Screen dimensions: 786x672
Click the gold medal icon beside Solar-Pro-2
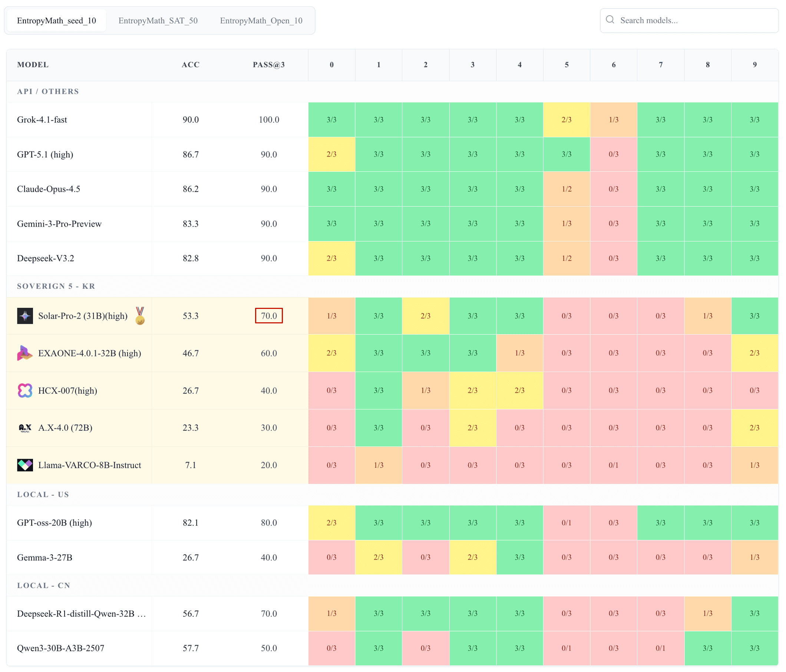(x=140, y=316)
